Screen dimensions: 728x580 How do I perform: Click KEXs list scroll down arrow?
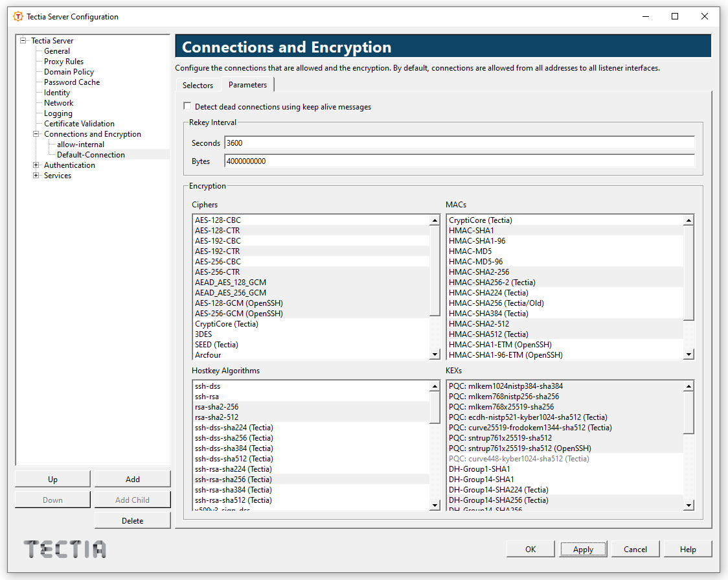[x=689, y=505]
